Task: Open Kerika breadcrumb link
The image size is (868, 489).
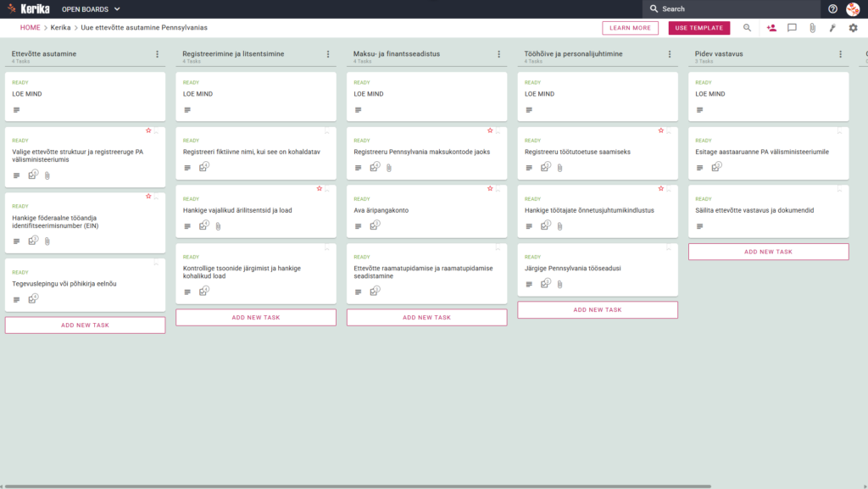Action: click(x=60, y=28)
